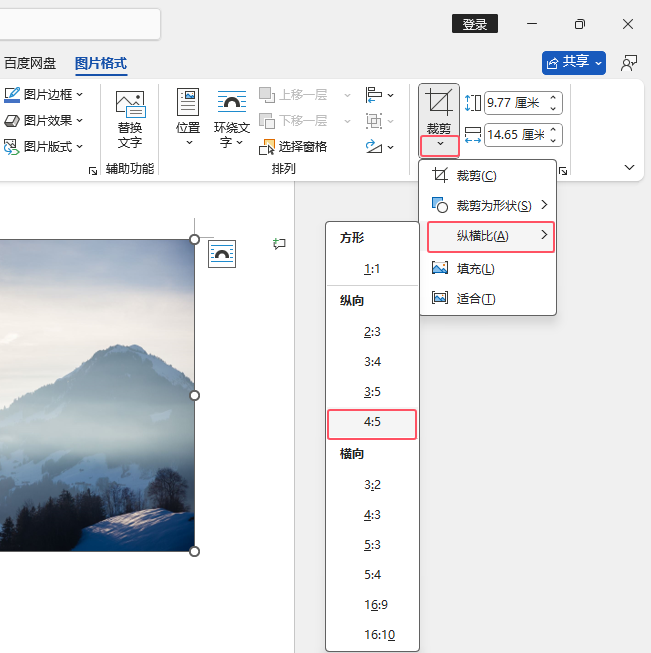The image size is (651, 653).
Task: Open the comments icon beside Share
Action: [629, 63]
